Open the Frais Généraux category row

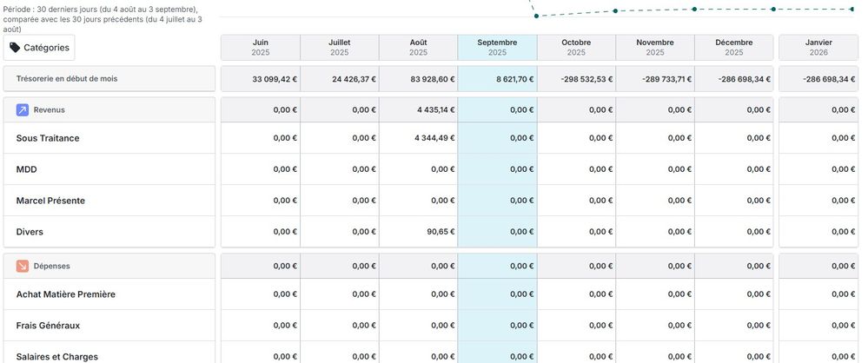pyautogui.click(x=48, y=326)
